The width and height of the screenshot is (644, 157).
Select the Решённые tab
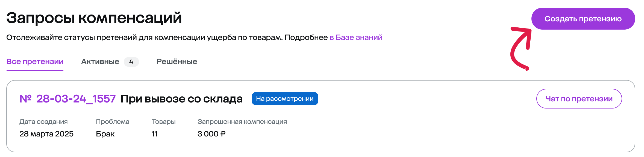click(177, 62)
